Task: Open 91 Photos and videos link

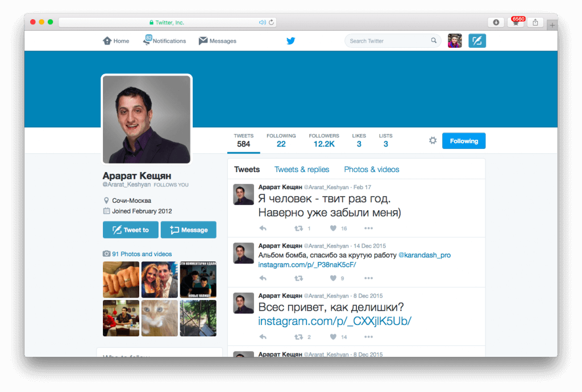Action: pyautogui.click(x=142, y=254)
